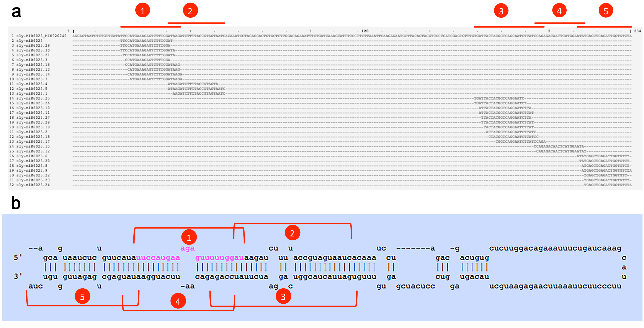Image resolution: width=644 pixels, height=328 pixels.
Task: Select the sly-miR6023.29 row label
Action: pos(33,46)
